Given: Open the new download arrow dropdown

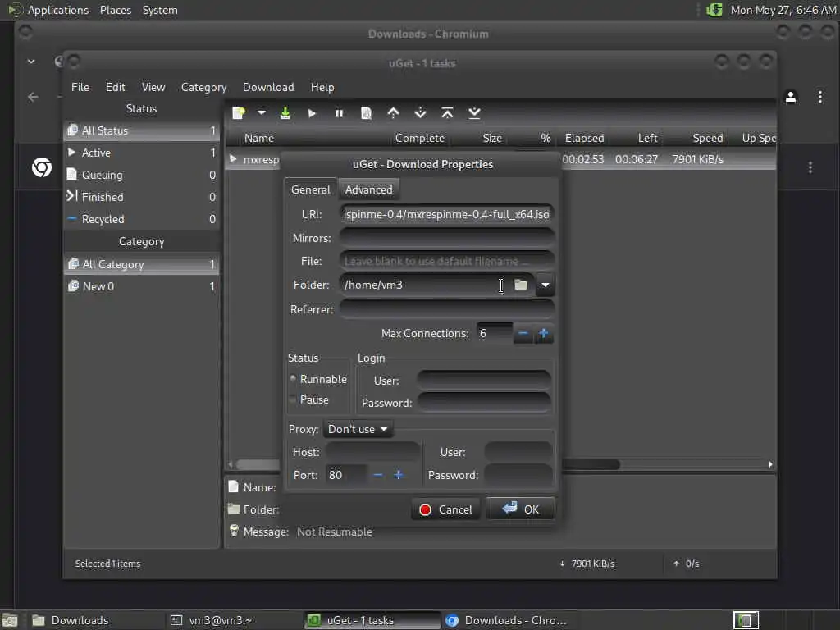Looking at the screenshot, I should tap(262, 113).
